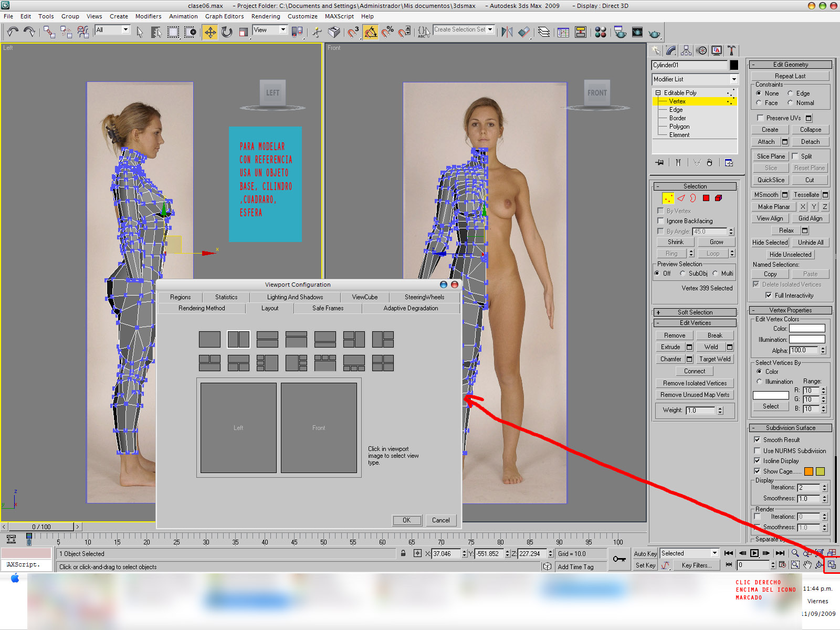Open the All selection filter dropdown

112,30
